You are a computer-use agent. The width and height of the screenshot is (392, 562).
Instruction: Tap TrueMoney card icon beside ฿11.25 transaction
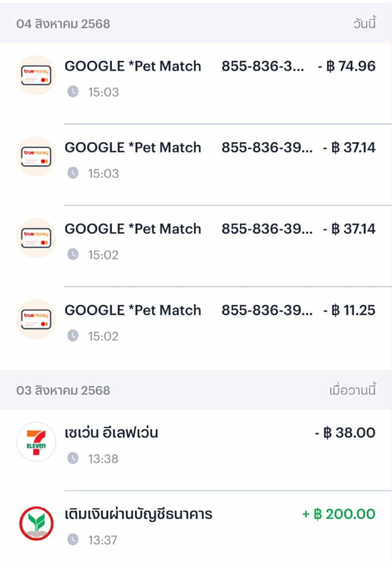point(36,319)
